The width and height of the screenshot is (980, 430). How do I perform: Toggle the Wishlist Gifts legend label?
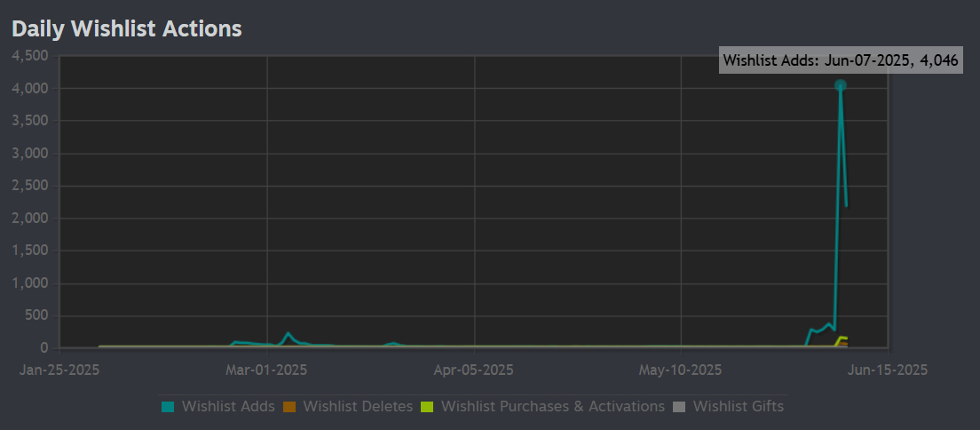(x=738, y=406)
